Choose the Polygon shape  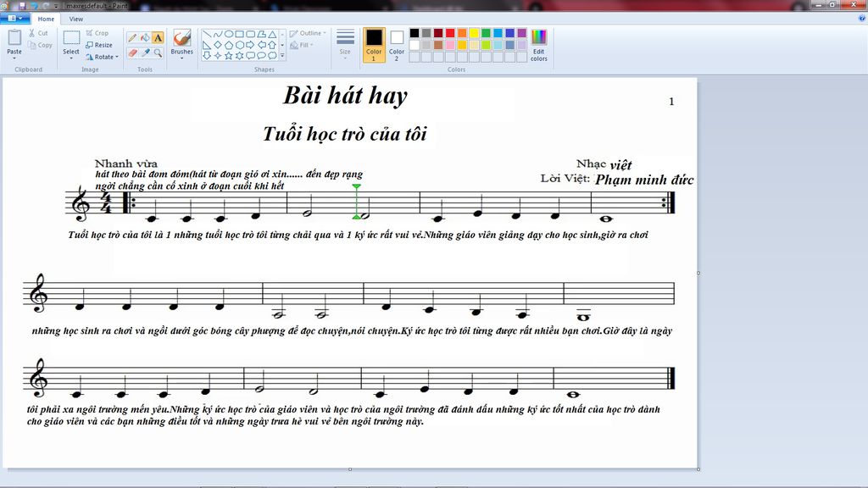pos(261,34)
